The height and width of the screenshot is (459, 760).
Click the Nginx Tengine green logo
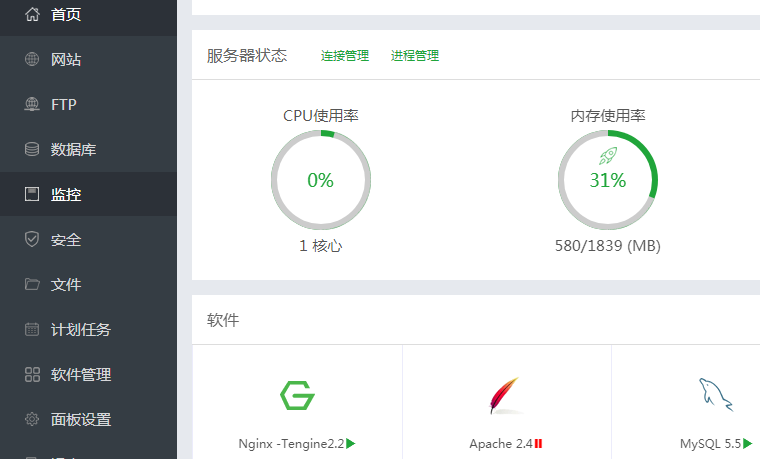297,396
